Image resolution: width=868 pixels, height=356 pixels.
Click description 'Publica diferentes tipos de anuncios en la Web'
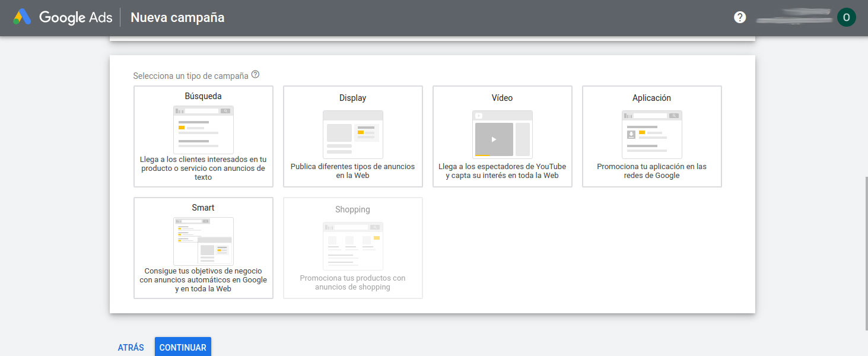coord(353,171)
